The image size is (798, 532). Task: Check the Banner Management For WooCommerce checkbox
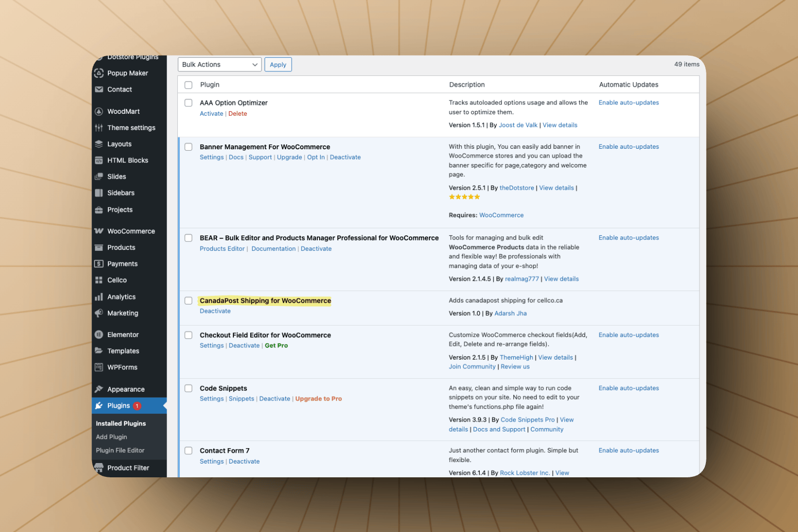(188, 147)
